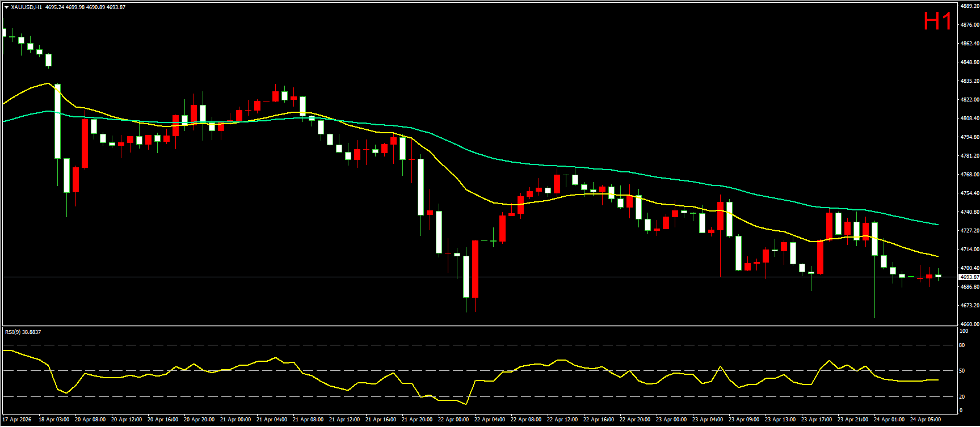The height and width of the screenshot is (427, 980).
Task: Click the 24 Apr 05:00 time label
Action: pyautogui.click(x=926, y=420)
